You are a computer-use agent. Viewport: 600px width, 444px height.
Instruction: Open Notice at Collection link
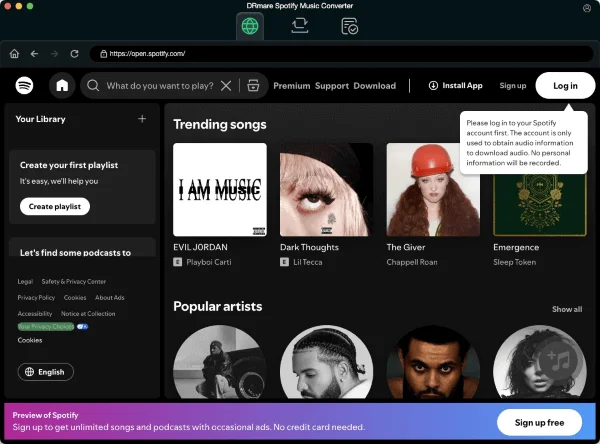[x=88, y=313]
